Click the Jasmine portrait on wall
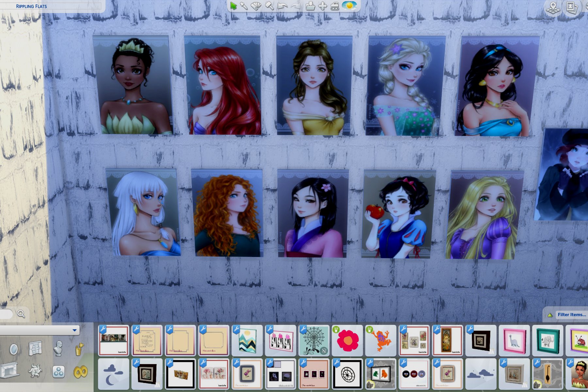The image size is (588, 392). (x=497, y=86)
